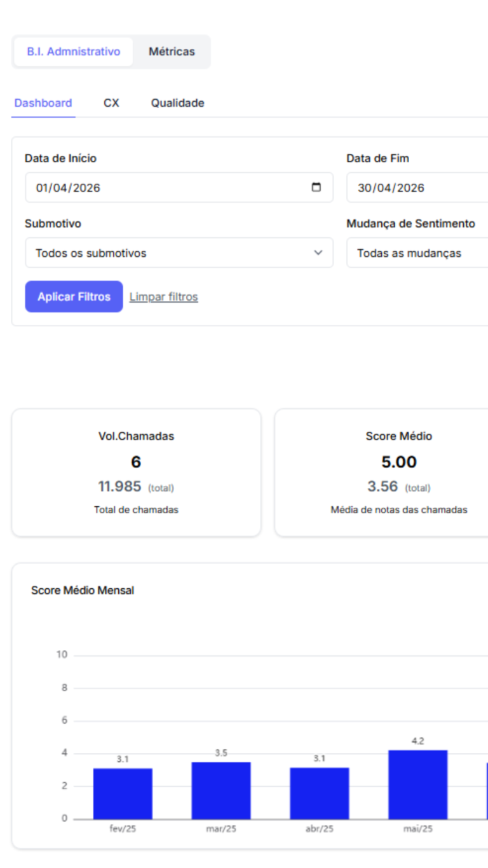Click the mai/25 axis label

pyautogui.click(x=418, y=829)
